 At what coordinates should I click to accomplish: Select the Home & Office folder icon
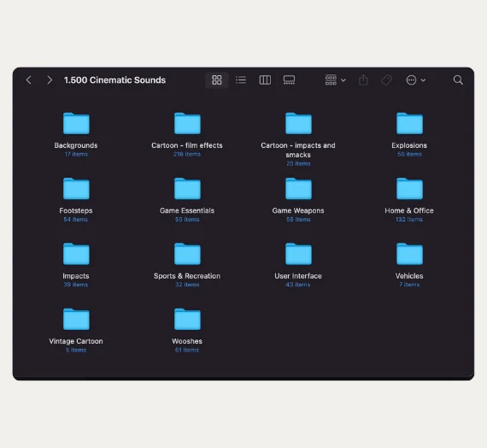409,189
